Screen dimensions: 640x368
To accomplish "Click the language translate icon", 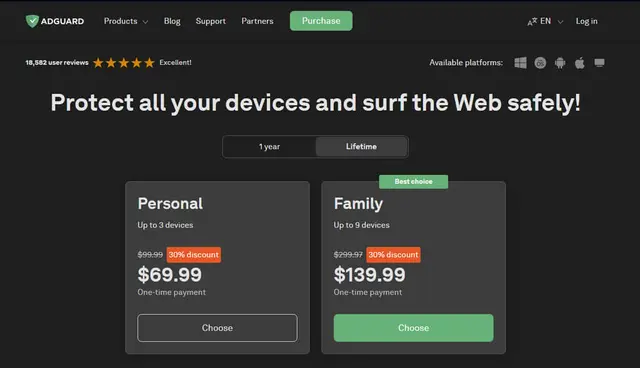I will (x=532, y=22).
